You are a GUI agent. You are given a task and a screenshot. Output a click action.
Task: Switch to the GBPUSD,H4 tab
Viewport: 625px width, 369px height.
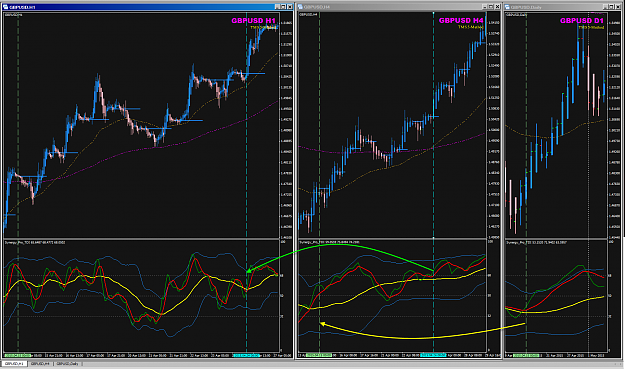(x=40, y=364)
